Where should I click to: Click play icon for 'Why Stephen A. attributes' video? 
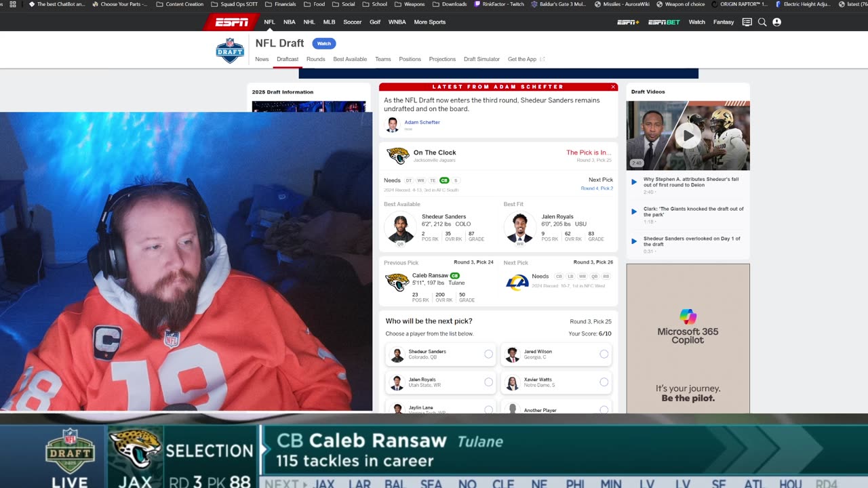(x=634, y=182)
